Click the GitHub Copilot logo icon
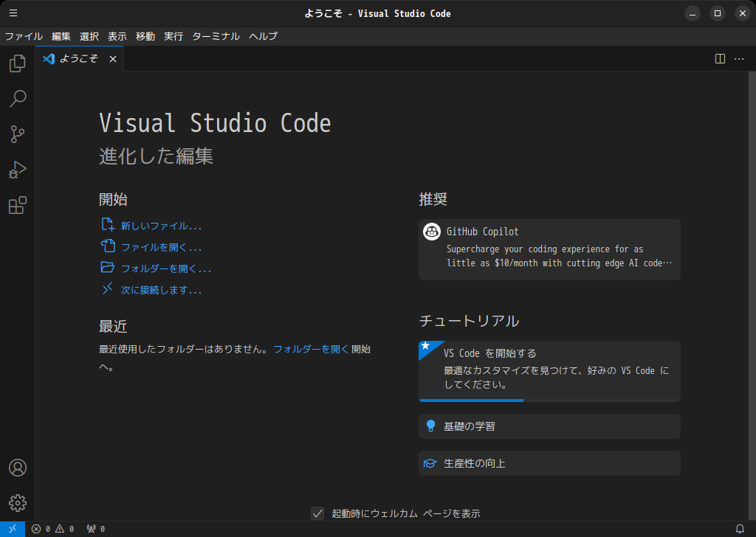This screenshot has width=756, height=537. point(431,232)
